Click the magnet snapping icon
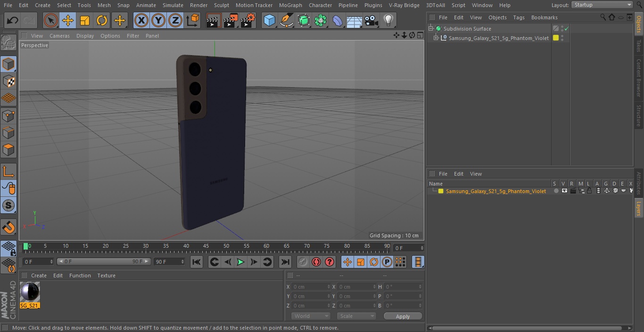Image resolution: width=644 pixels, height=332 pixels. click(8, 227)
